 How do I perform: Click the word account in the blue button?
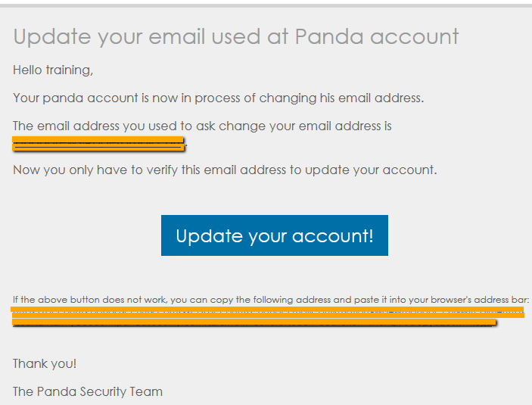[332, 236]
